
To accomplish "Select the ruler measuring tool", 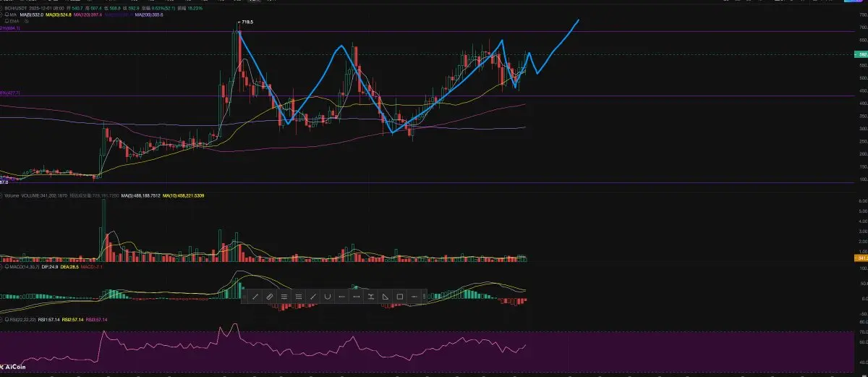I will pos(270,297).
